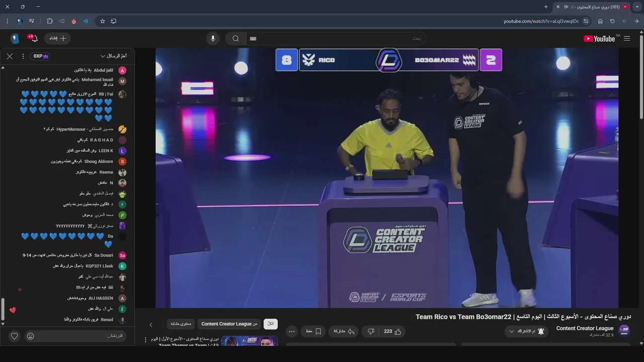
Task: Bookmark this page with the star icon
Action: [103, 21]
